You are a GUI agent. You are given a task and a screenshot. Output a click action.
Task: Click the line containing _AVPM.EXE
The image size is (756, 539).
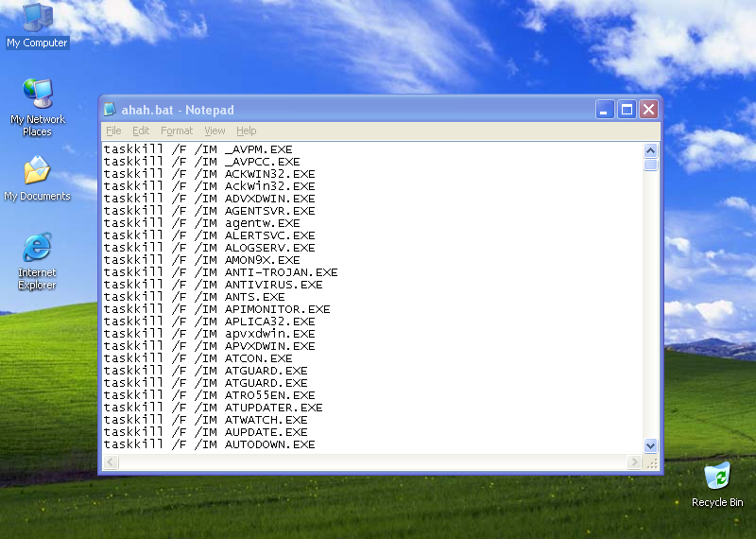pyautogui.click(x=198, y=149)
